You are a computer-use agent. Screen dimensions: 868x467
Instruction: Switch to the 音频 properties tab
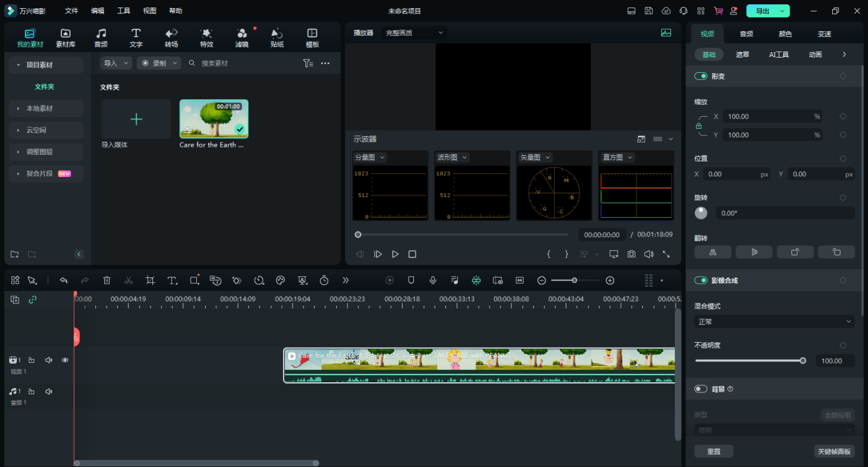[x=746, y=34]
